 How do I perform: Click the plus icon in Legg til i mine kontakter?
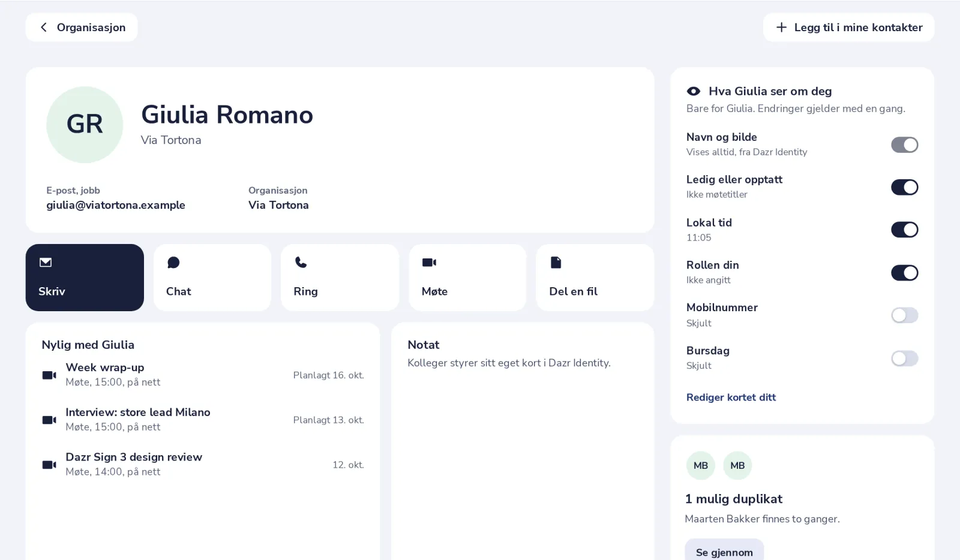coord(781,28)
